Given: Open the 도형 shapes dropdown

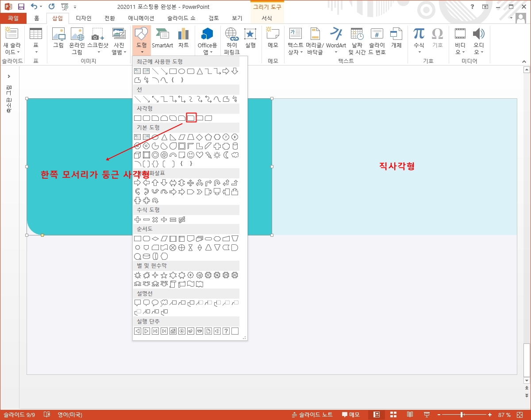Looking at the screenshot, I should pos(142,41).
